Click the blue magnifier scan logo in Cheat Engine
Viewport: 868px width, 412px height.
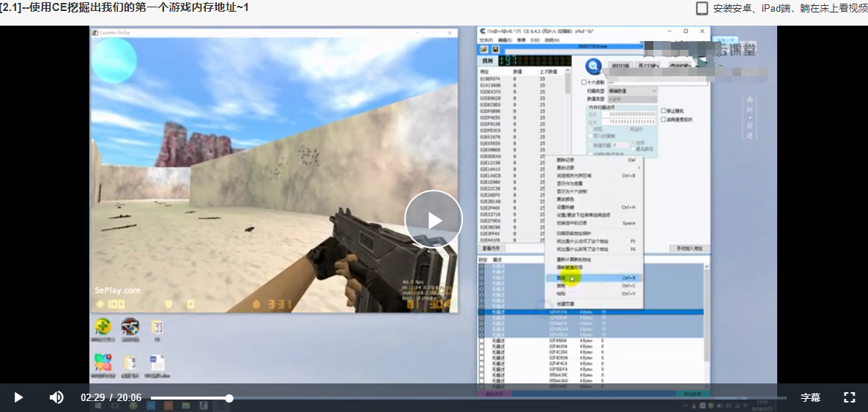coord(593,67)
